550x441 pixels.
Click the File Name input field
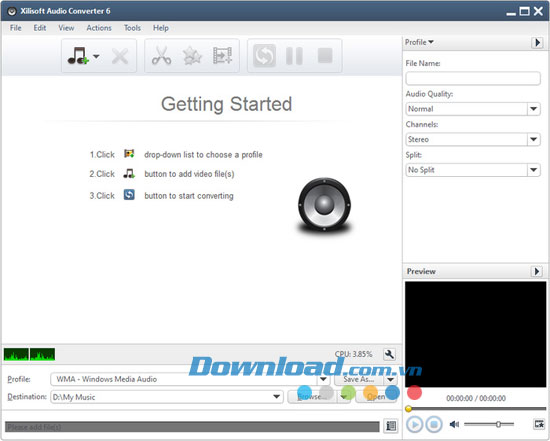473,78
